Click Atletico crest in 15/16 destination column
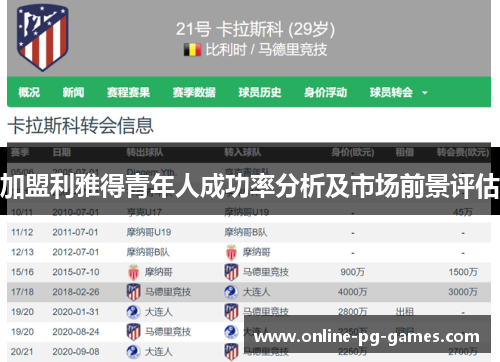Screen dimensions: 500x362 (231, 272)
